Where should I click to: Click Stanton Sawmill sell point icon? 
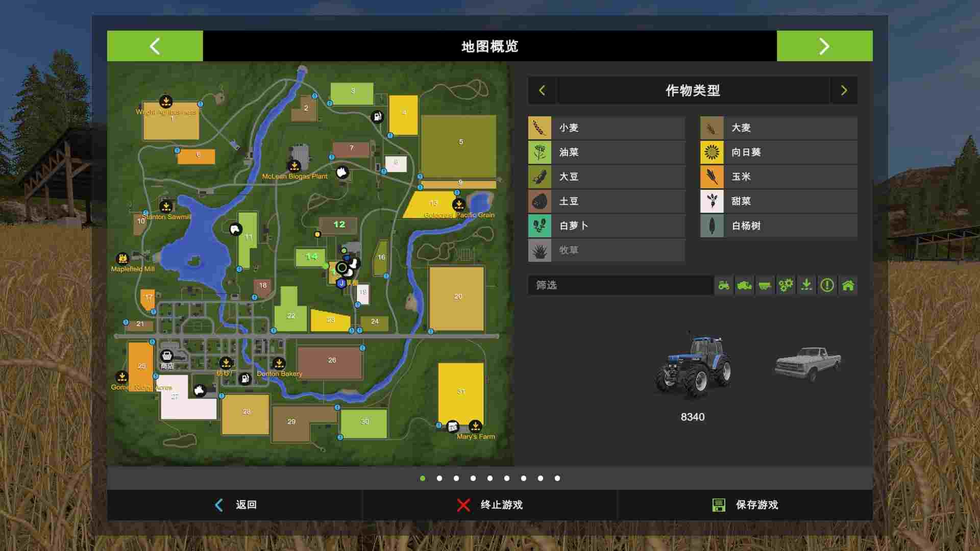point(166,206)
